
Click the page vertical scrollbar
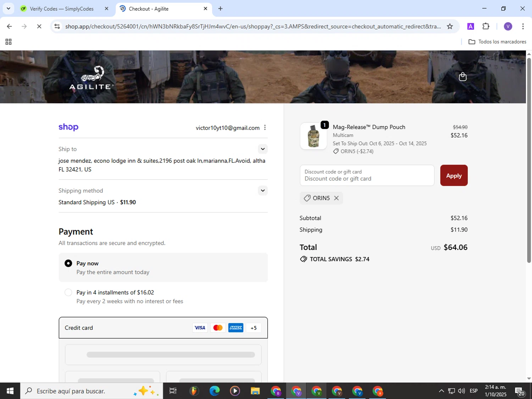pos(529,160)
